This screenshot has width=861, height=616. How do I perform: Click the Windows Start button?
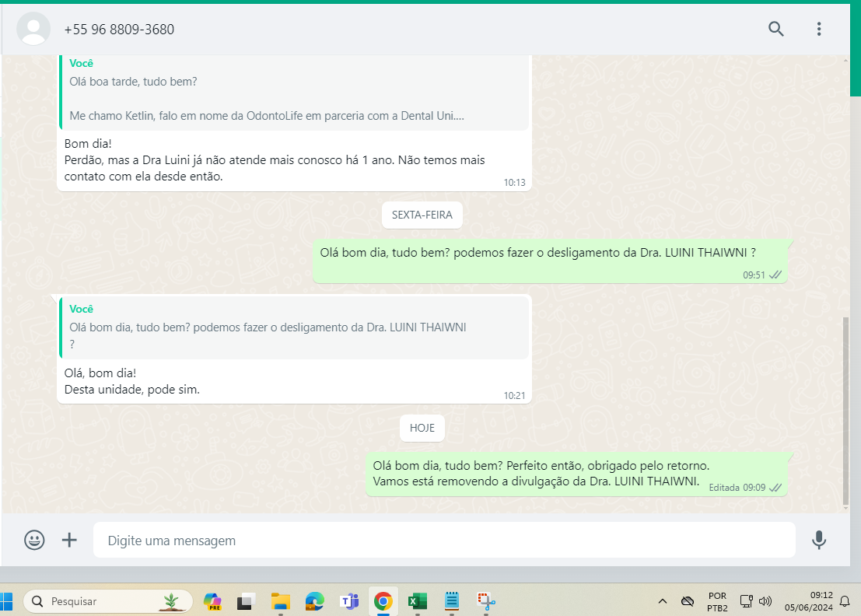point(6,601)
